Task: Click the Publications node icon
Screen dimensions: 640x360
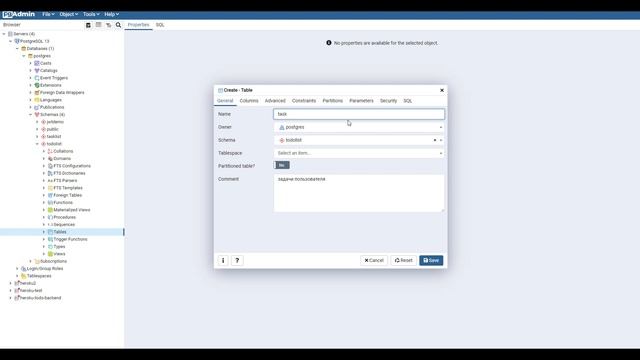Action: pyautogui.click(x=37, y=107)
